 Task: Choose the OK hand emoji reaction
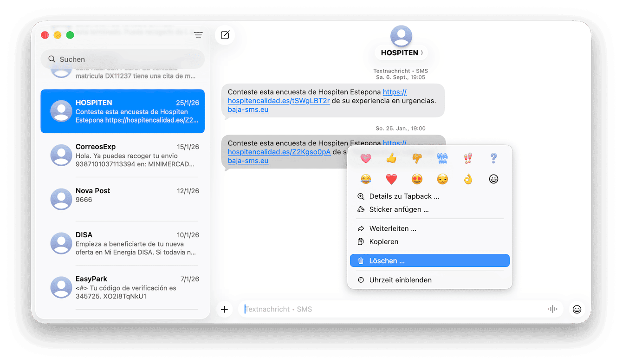(x=468, y=179)
